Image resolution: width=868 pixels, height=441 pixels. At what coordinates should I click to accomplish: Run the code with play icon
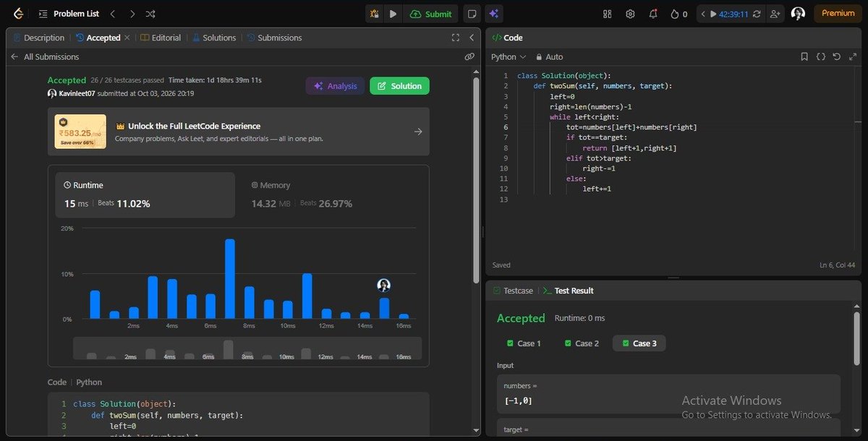pyautogui.click(x=393, y=13)
